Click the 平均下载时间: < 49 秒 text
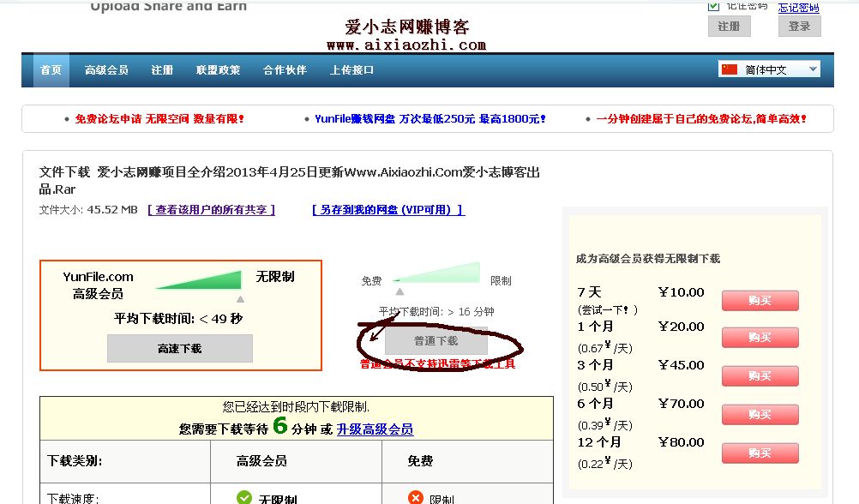The height and width of the screenshot is (504, 859). pyautogui.click(x=178, y=319)
